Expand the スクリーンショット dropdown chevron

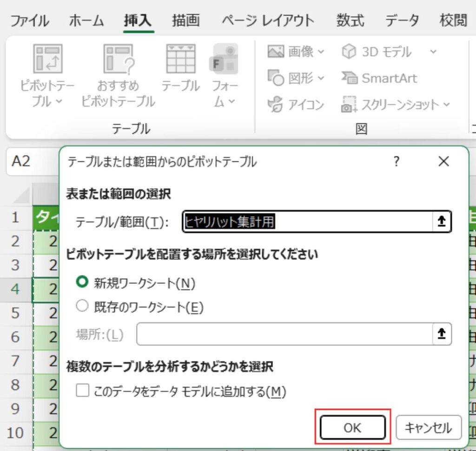[x=446, y=105]
